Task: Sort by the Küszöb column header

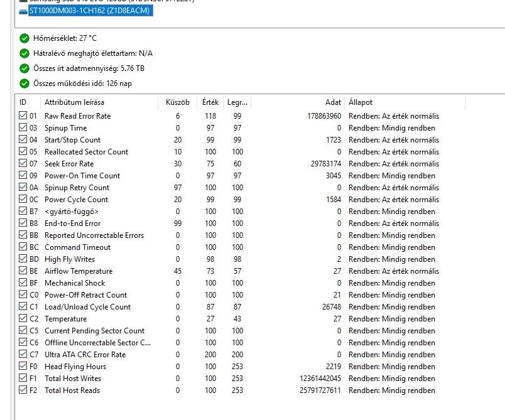Action: 178,102
